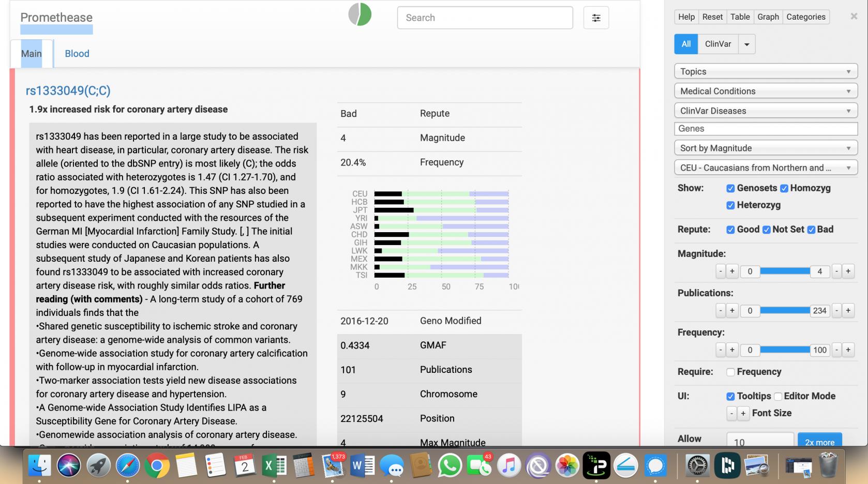The height and width of the screenshot is (484, 868).
Task: Open the ClinVar Diseases dropdown
Action: (x=766, y=111)
